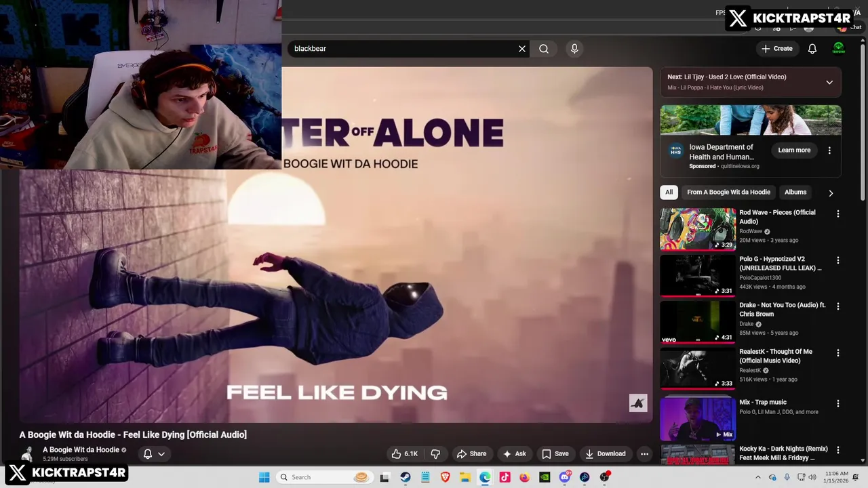Image resolution: width=868 pixels, height=488 pixels.
Task: Open A Boogie Wit da Hoodie channel link
Action: 81,450
